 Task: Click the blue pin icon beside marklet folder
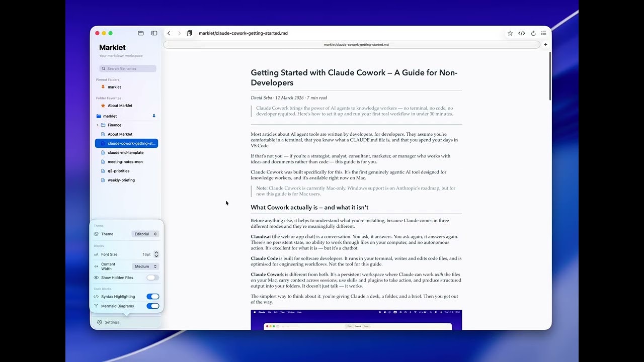(x=154, y=116)
